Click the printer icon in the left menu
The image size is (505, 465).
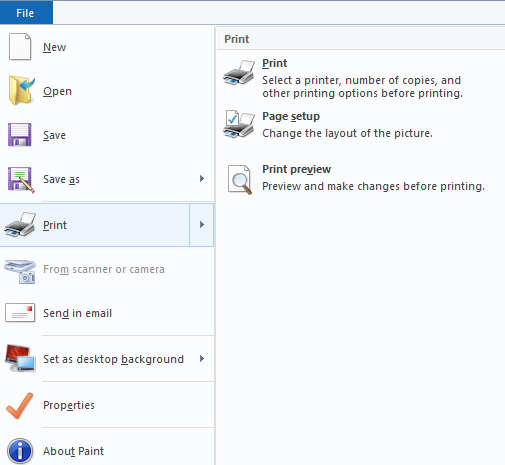coord(20,225)
